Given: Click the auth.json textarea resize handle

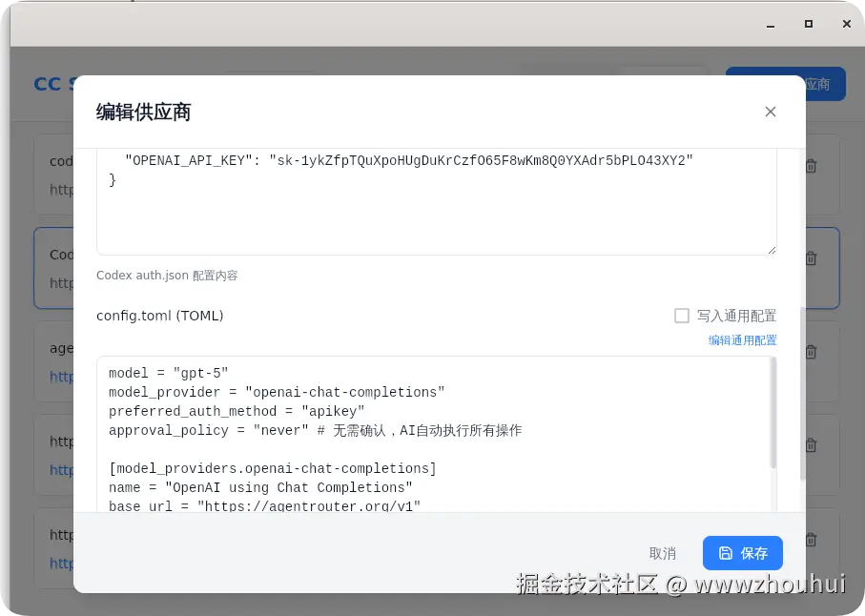Looking at the screenshot, I should [772, 250].
